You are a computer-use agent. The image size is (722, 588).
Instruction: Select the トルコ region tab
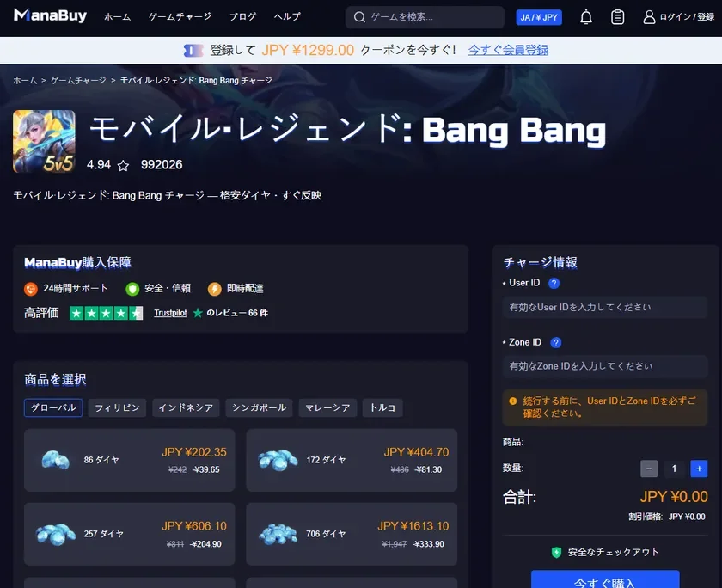(x=382, y=408)
